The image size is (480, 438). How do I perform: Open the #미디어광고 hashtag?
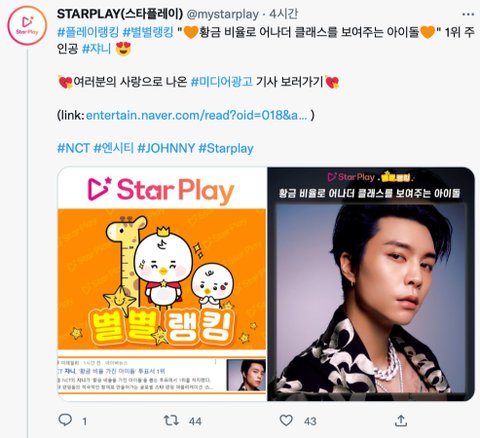tap(222, 82)
